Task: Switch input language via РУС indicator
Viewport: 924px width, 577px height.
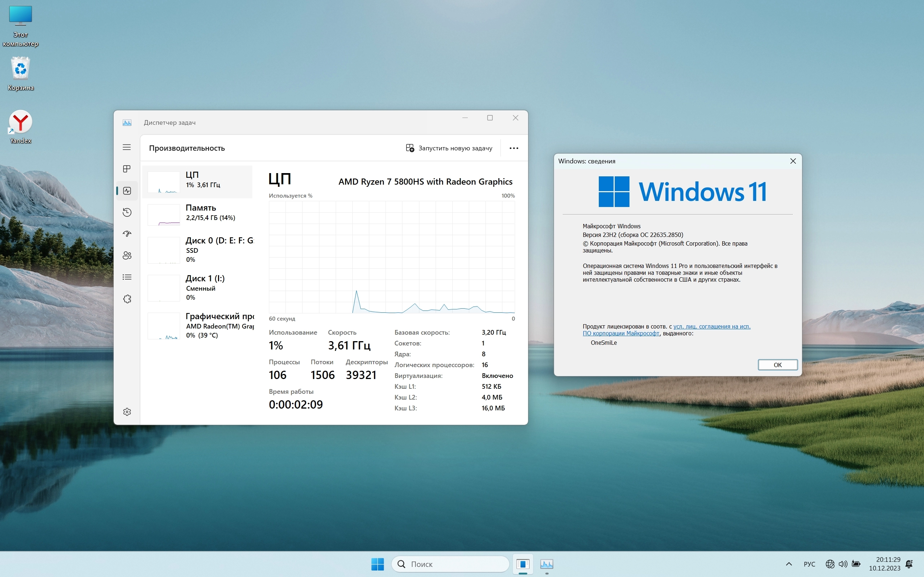Action: [x=809, y=564]
